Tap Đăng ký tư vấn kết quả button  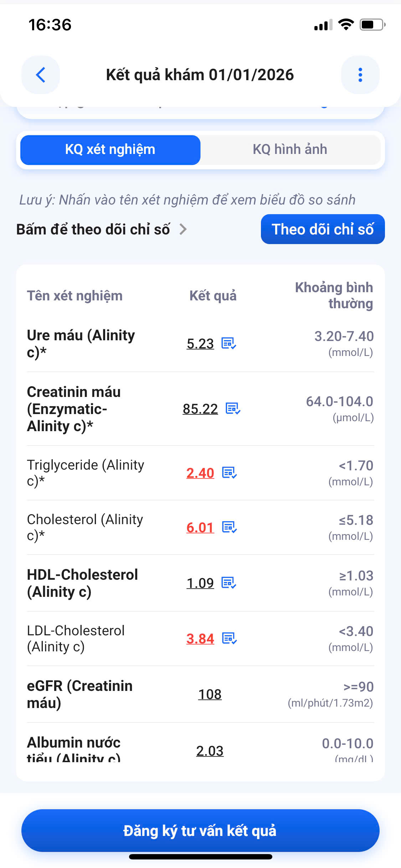tap(200, 831)
